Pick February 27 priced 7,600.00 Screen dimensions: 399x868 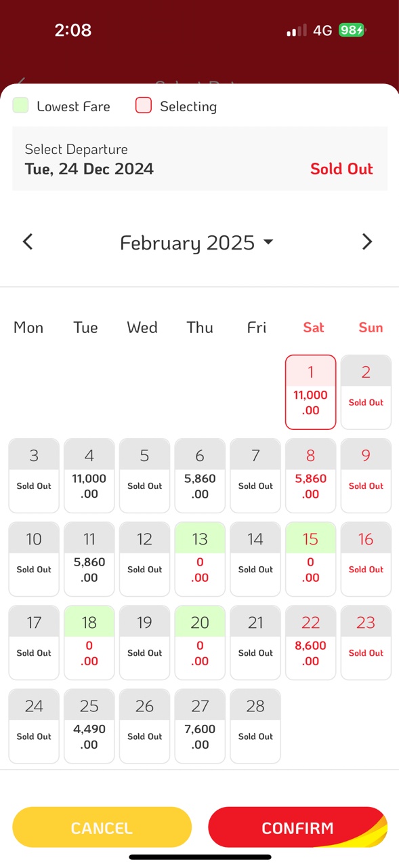(x=200, y=726)
